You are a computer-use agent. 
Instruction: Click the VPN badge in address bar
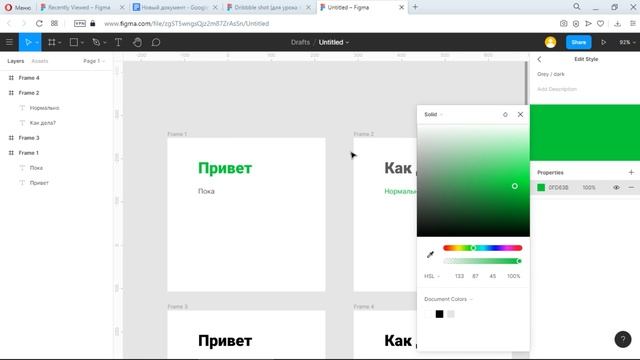(x=80, y=23)
